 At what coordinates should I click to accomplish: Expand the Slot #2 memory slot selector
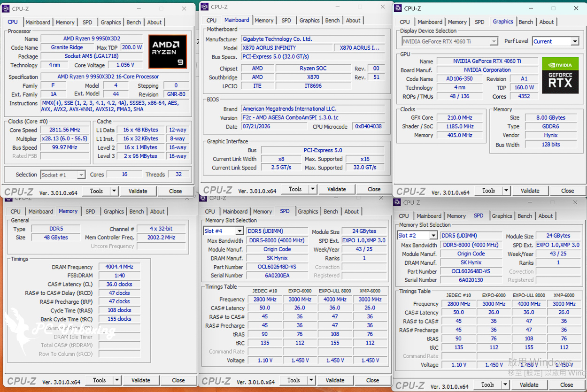[x=433, y=235]
